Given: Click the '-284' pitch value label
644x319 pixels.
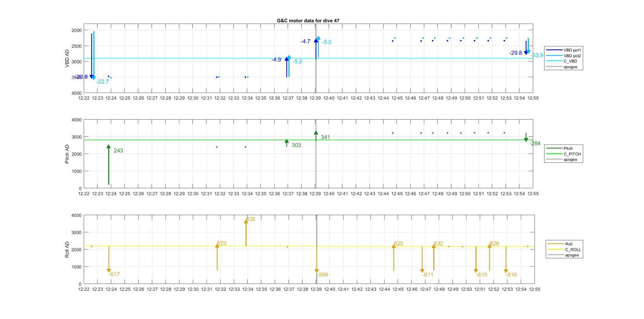Looking at the screenshot, I should tap(535, 144).
